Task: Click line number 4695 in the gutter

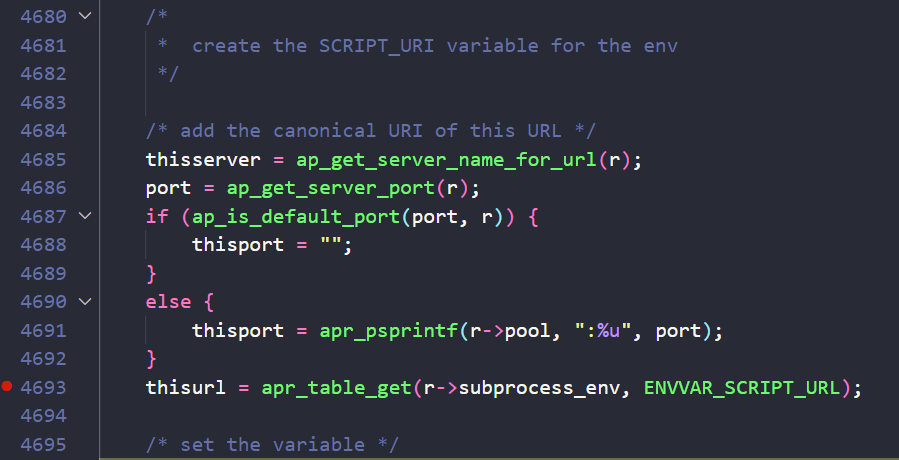Action: pos(43,445)
